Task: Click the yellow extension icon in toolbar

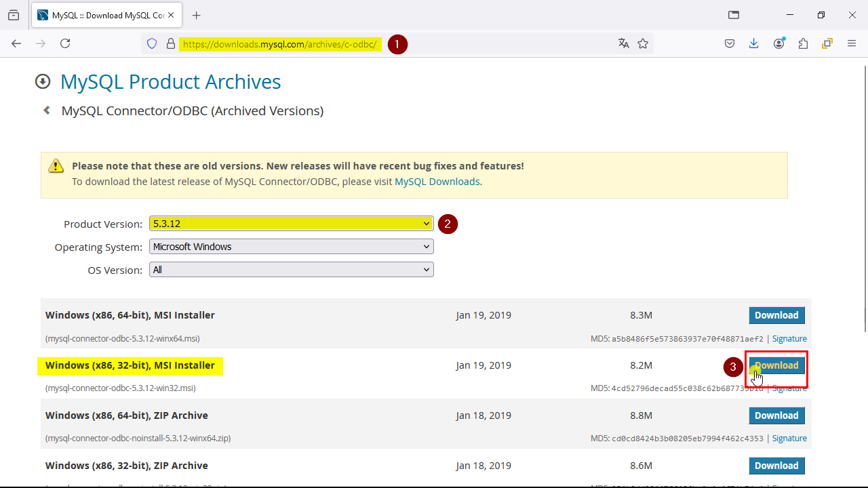Action: (827, 43)
